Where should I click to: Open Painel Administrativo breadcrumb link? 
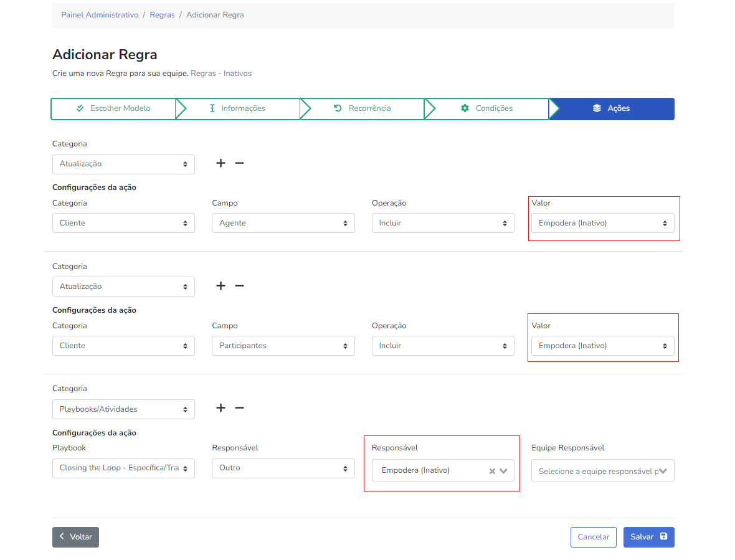100,15
